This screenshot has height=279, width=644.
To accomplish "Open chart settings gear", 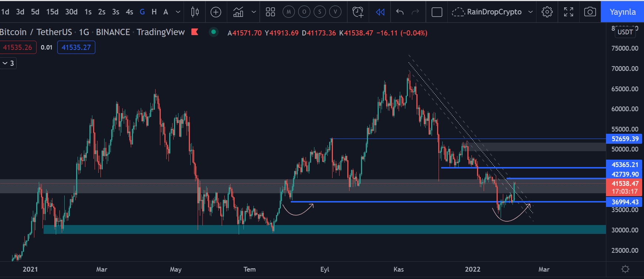I will click(547, 12).
